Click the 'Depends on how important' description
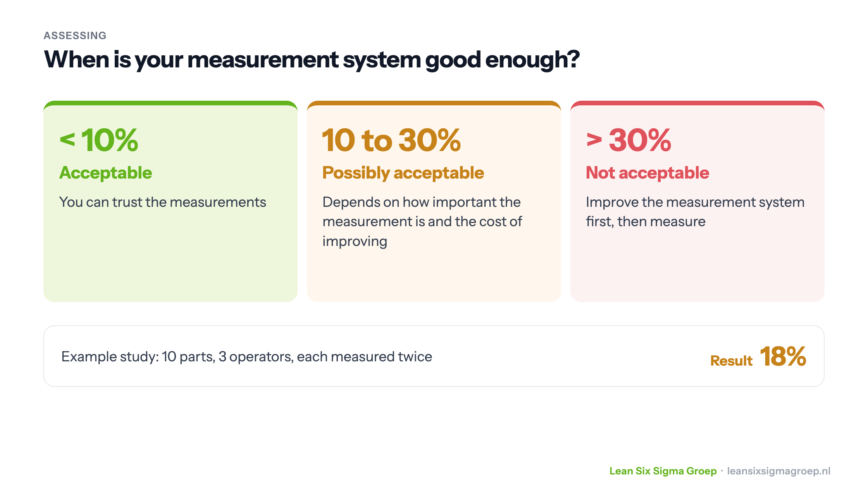Screen dimensions: 868x488 422,222
